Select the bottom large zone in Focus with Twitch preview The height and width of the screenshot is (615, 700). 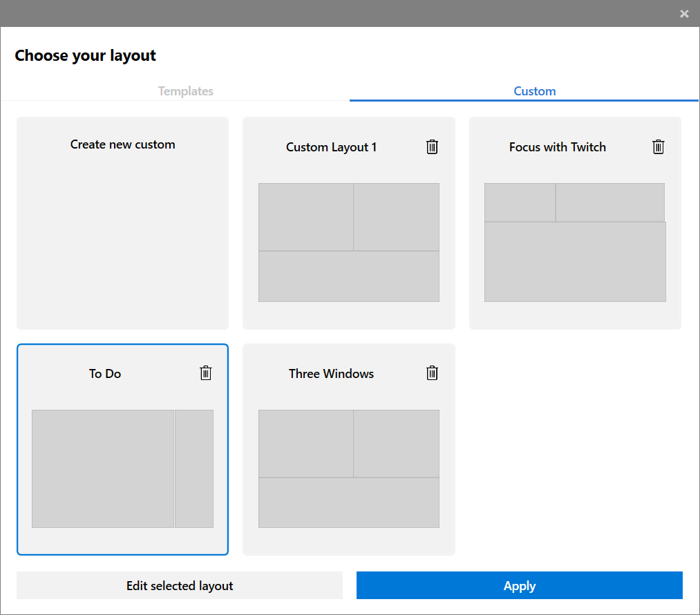(575, 262)
